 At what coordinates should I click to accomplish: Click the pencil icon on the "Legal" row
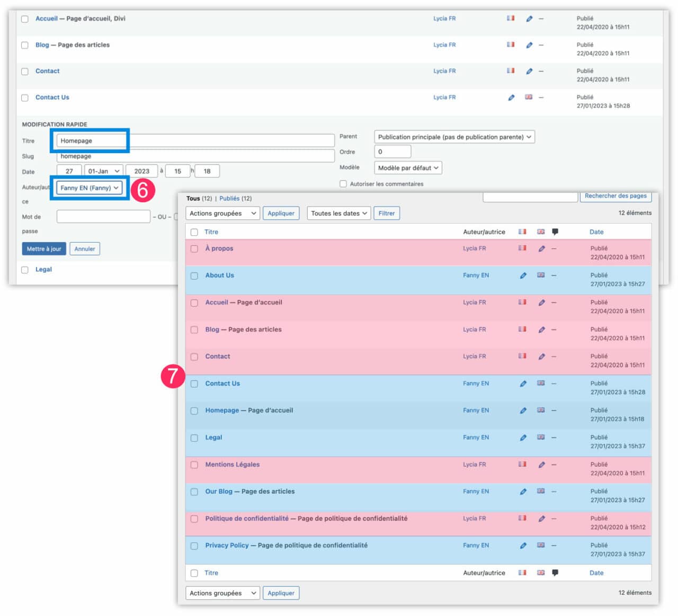tap(523, 437)
